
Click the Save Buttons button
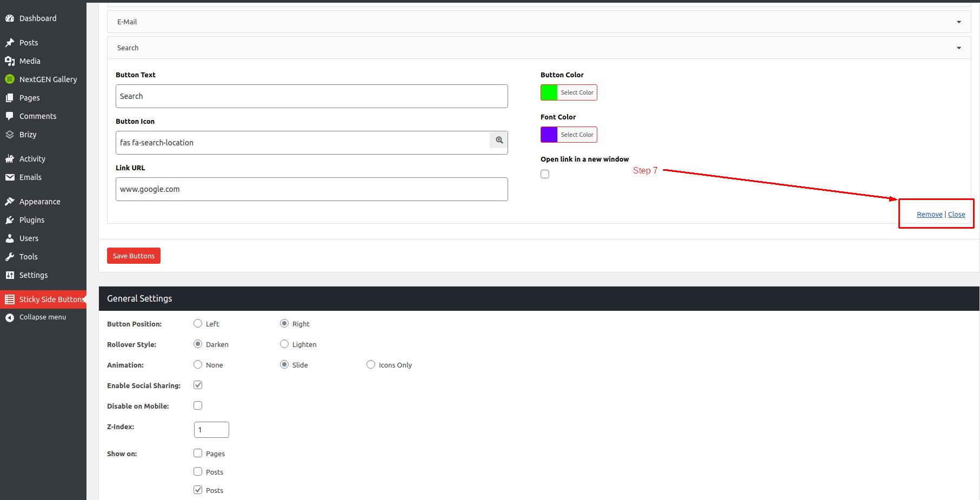point(134,256)
